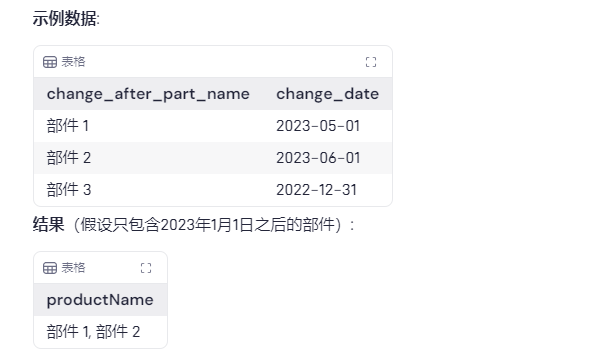Screen dimensions: 612x360
Task: Expand the first table to fullscreen
Action: pos(371,62)
